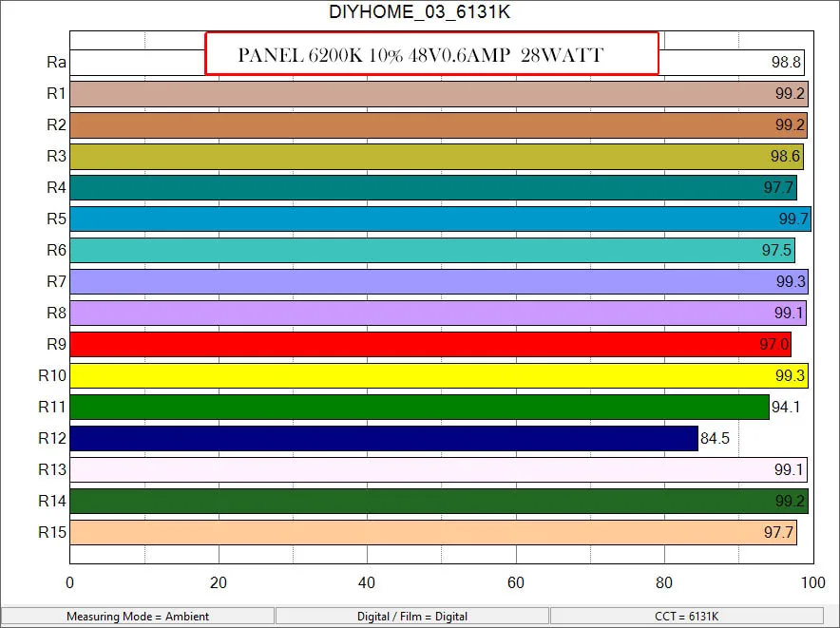Viewport: 840px width, 628px height.
Task: Click the 100 mark on the x-axis
Action: pos(813,582)
